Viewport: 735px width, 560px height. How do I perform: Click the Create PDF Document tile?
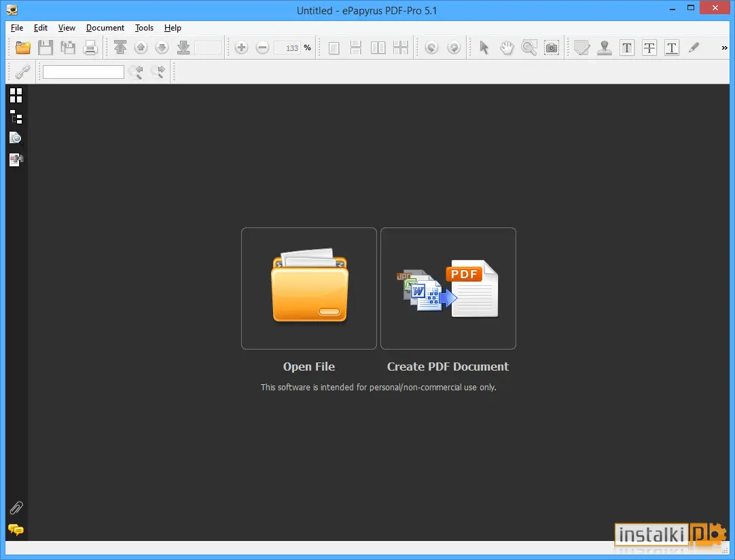click(x=448, y=288)
